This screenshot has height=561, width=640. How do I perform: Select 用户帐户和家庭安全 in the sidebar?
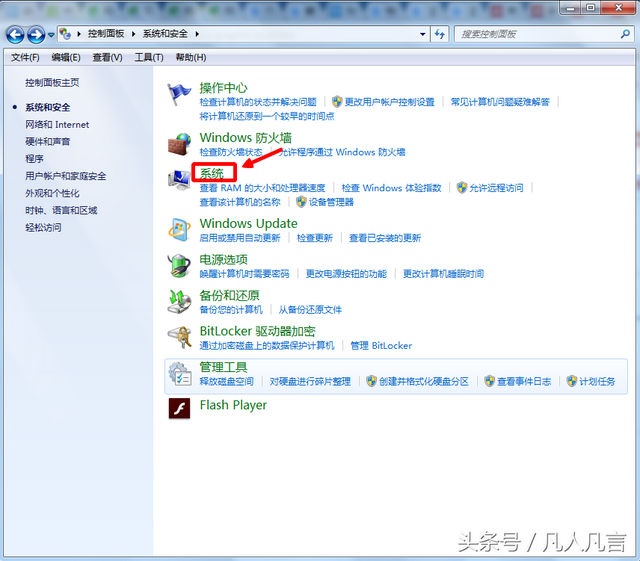[x=66, y=176]
